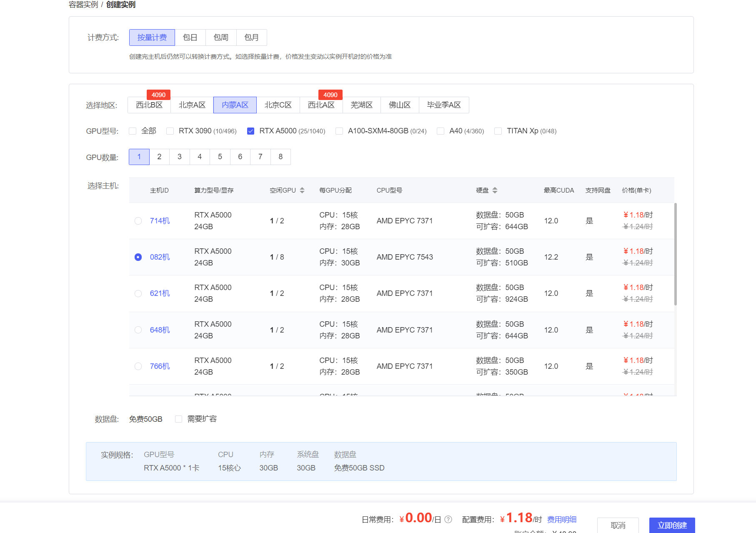Set GPU count to 1
This screenshot has height=533, width=756.
coord(139,157)
